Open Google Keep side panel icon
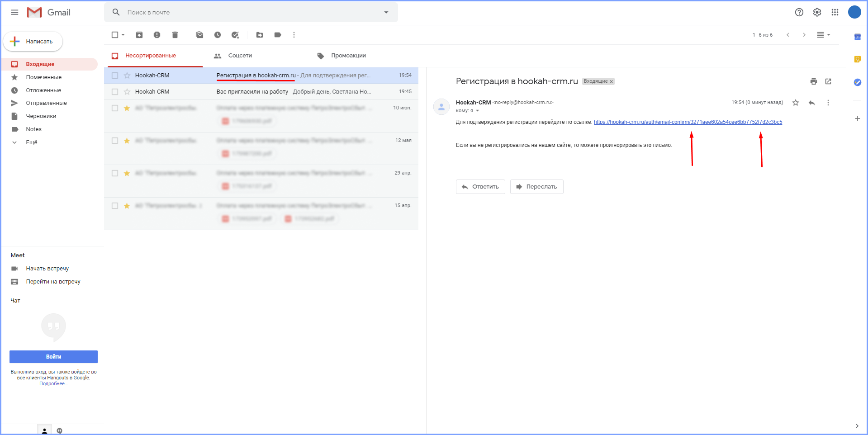Screen dimensions: 868x435 pos(858,59)
